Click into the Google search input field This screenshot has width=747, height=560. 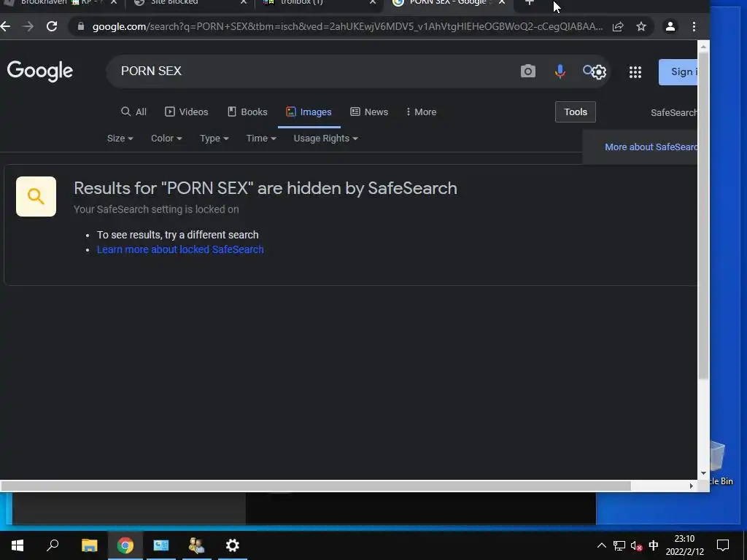pyautogui.click(x=314, y=71)
